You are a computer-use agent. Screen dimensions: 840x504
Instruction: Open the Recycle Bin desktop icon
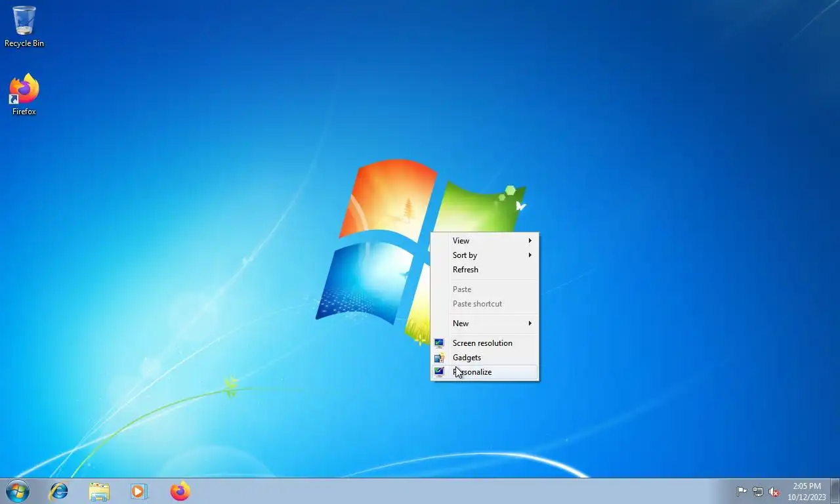pyautogui.click(x=24, y=26)
